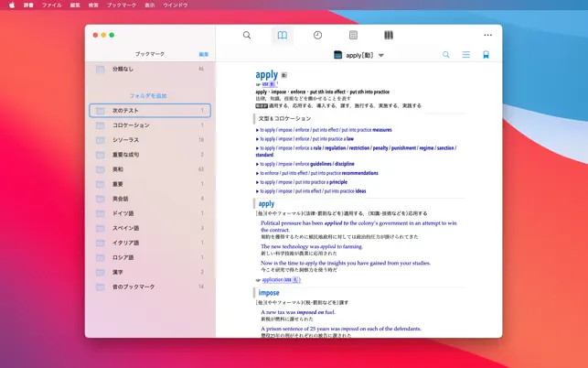Open the ブックマーク menu in menu bar
The image size is (588, 368).
pyautogui.click(x=122, y=5)
